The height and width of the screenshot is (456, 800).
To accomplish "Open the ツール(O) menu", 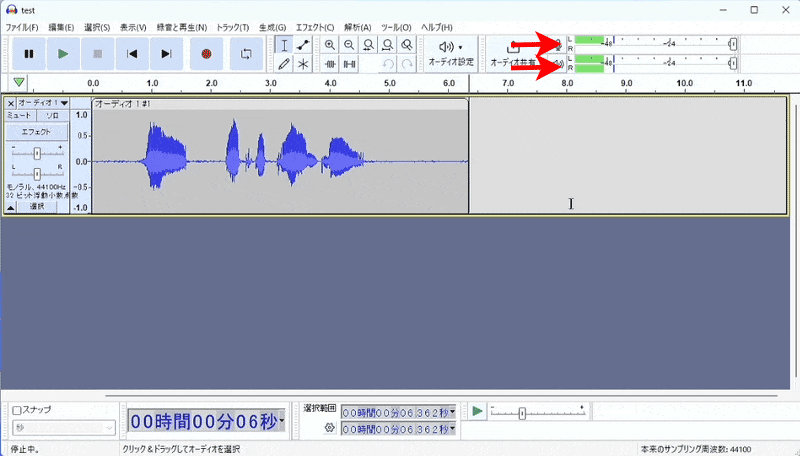I will pyautogui.click(x=396, y=27).
